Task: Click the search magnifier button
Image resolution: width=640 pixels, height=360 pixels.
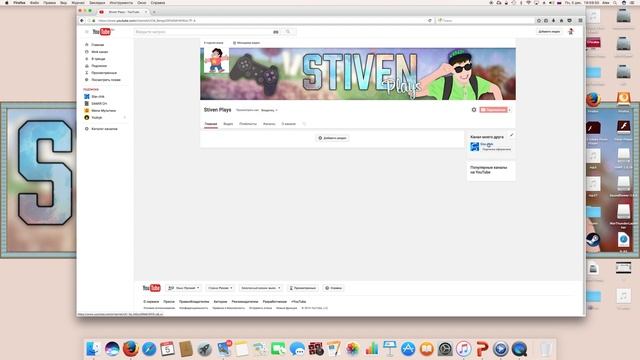Action: pyautogui.click(x=288, y=32)
